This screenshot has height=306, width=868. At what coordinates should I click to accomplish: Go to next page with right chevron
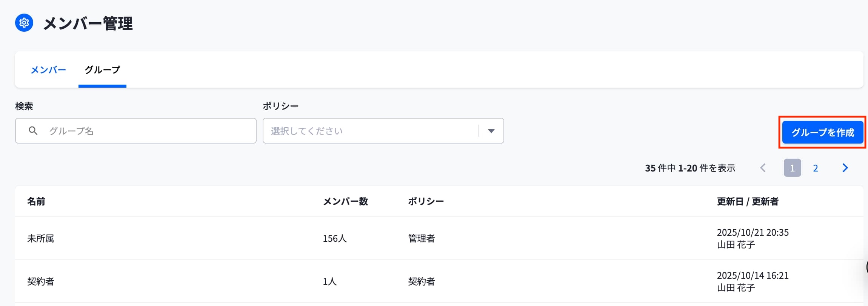point(845,168)
